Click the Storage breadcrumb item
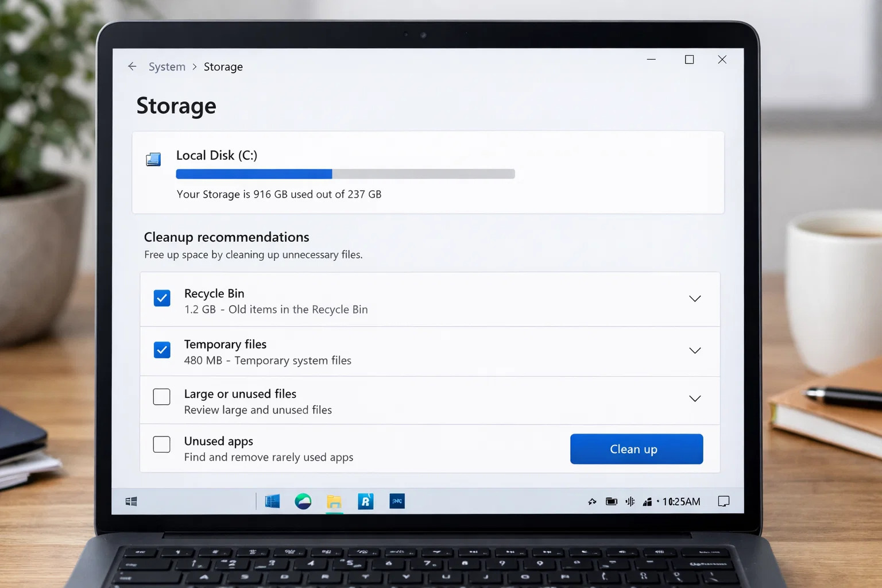 [x=223, y=67]
